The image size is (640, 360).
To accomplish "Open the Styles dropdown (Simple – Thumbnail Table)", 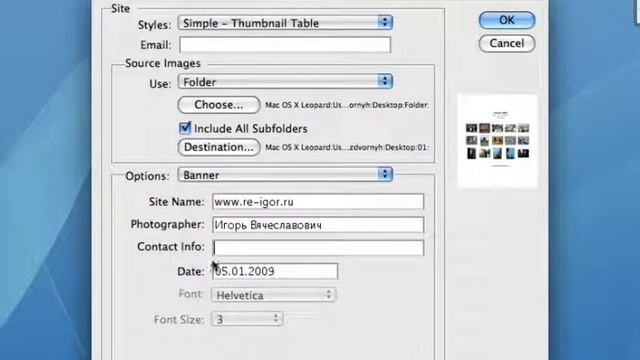I will 285,23.
